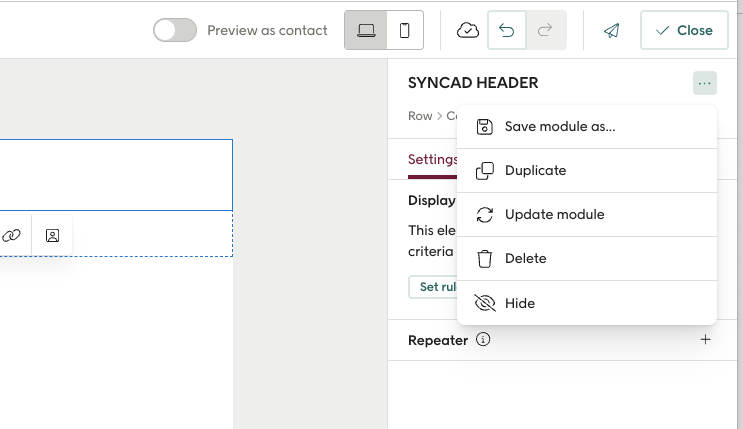The height and width of the screenshot is (429, 743).
Task: Click Row in the breadcrumb path
Action: pyautogui.click(x=420, y=116)
